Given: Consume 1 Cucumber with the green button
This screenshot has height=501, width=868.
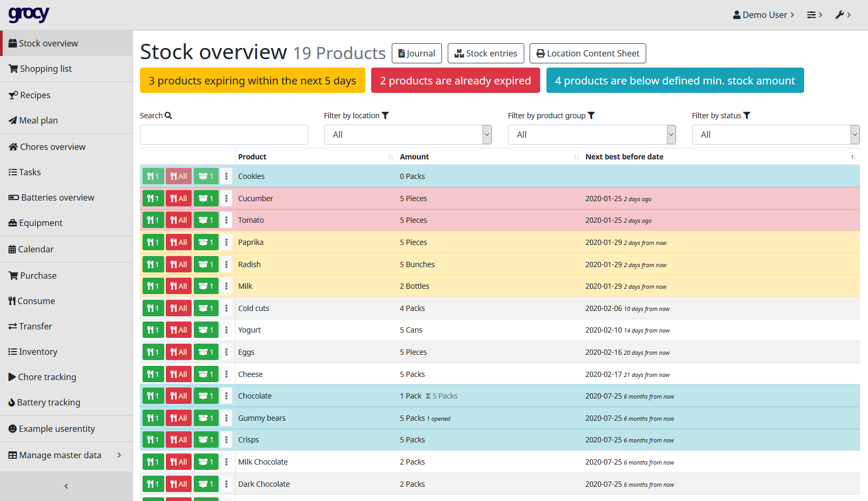Looking at the screenshot, I should point(153,198).
